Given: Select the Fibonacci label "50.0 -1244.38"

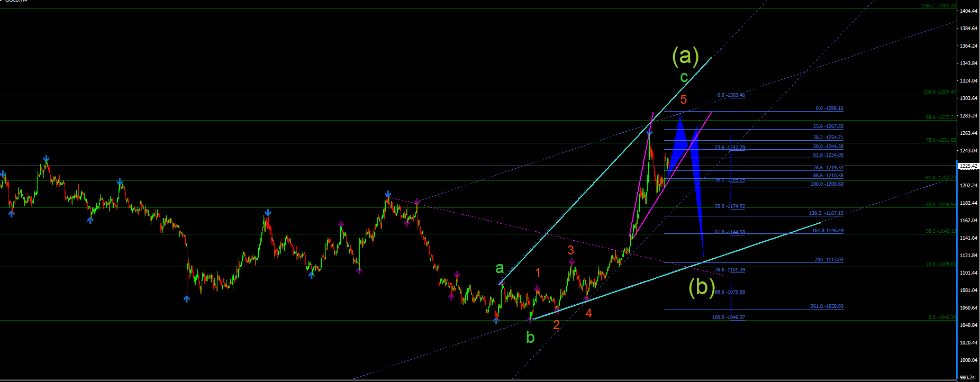Looking at the screenshot, I should (828, 147).
